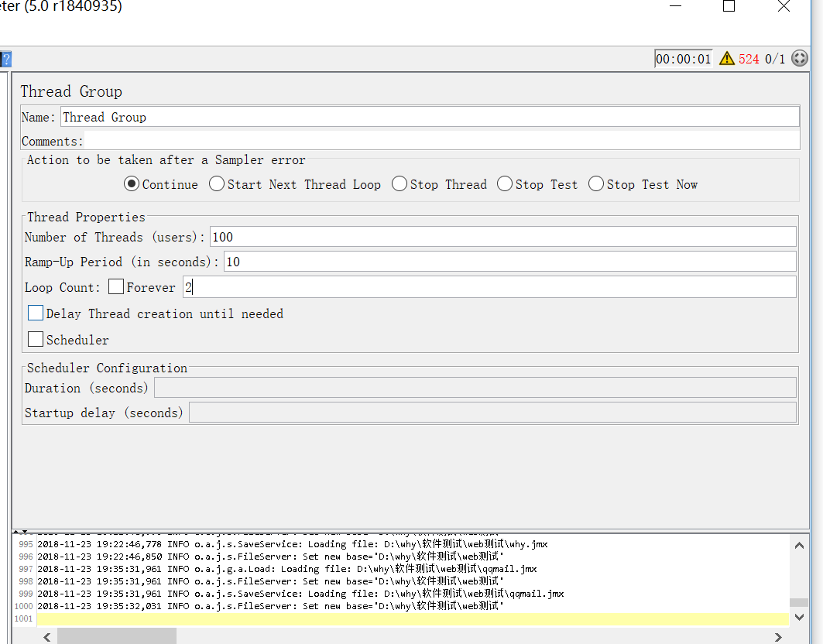Click the log scroll up arrow

[799, 546]
